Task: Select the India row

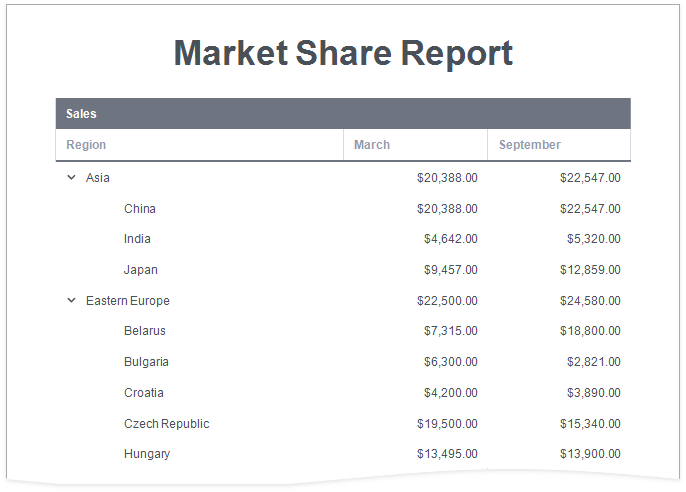Action: (x=138, y=239)
